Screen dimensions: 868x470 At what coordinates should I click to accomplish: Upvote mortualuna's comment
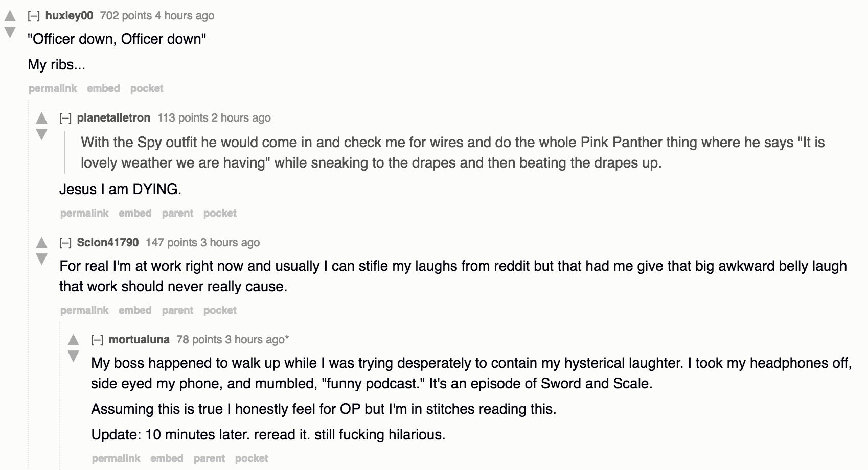coord(74,340)
